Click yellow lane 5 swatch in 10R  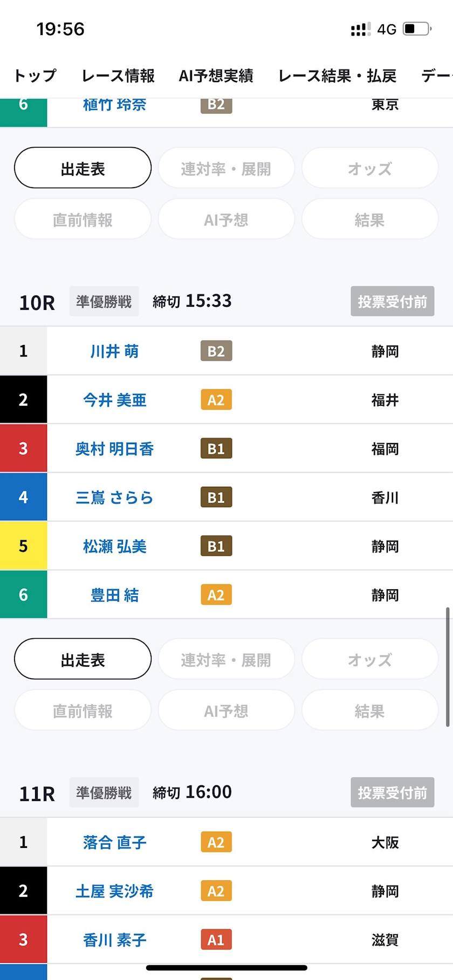click(x=23, y=546)
